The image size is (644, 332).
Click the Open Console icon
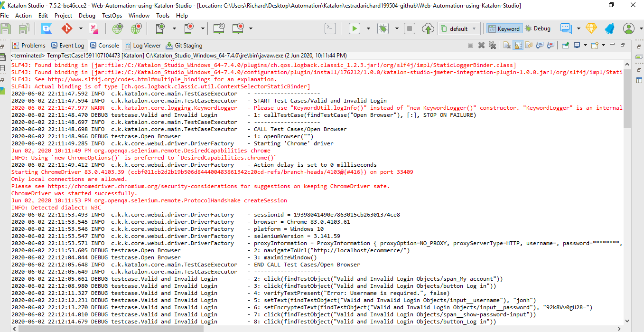point(595,46)
